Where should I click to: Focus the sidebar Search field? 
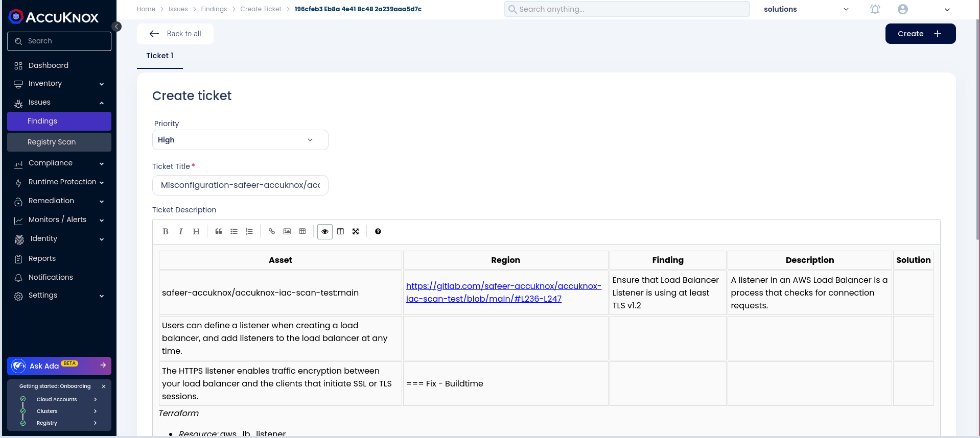pos(59,41)
